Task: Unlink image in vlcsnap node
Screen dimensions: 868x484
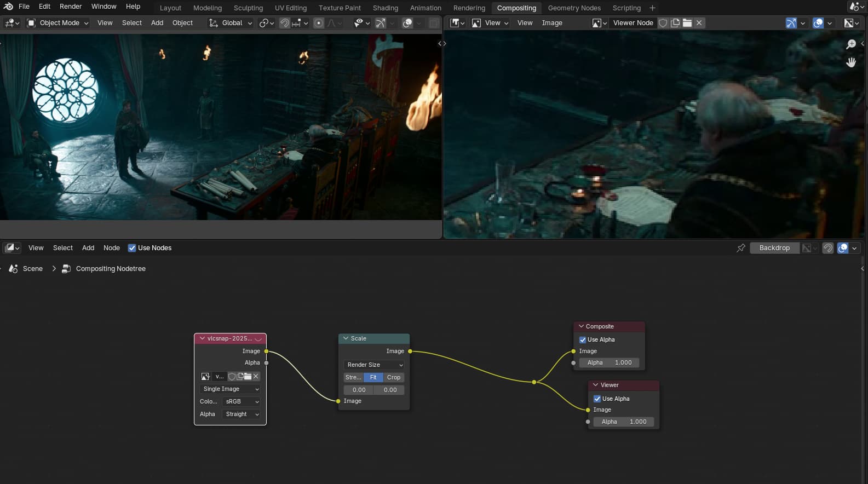Action: pyautogui.click(x=256, y=376)
